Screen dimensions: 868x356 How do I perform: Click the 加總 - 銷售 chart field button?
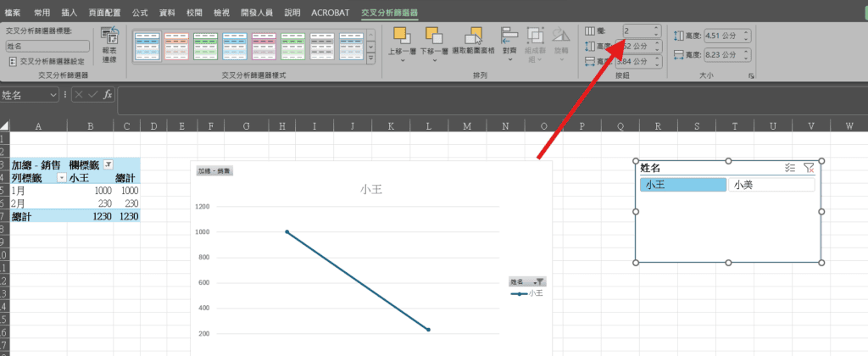point(214,171)
